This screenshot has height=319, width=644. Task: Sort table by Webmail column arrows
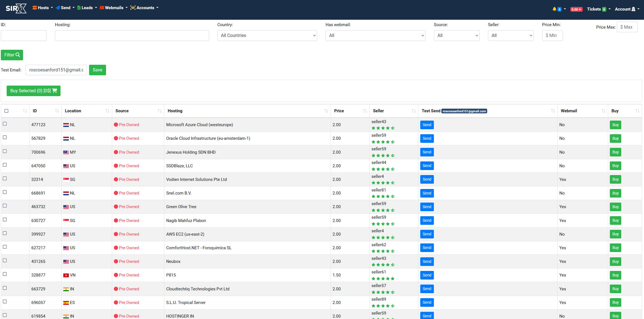pos(603,111)
